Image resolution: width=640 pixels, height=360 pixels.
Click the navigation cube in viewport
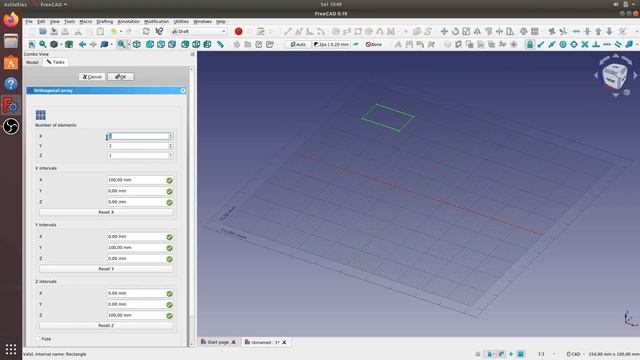[615, 76]
